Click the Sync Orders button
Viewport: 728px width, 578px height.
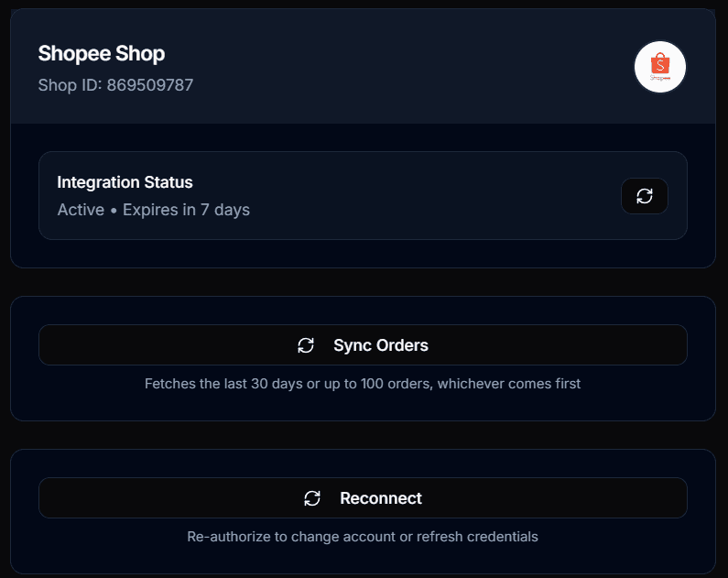(x=363, y=345)
